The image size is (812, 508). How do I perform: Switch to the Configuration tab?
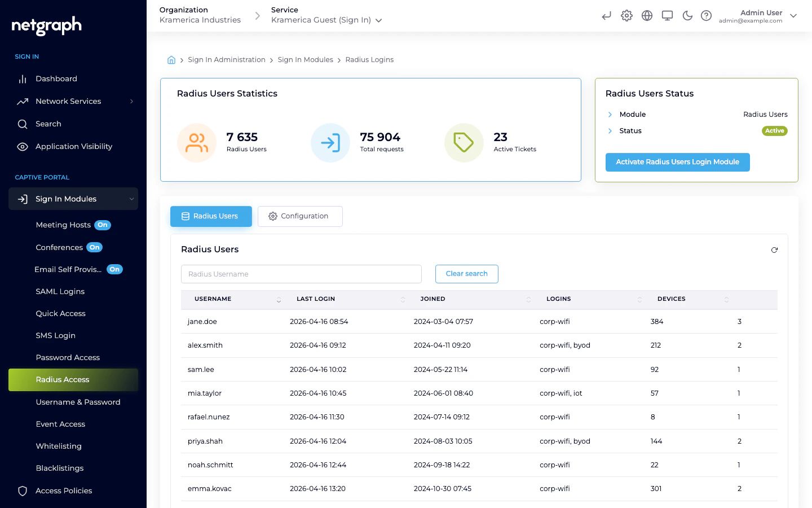(x=300, y=216)
